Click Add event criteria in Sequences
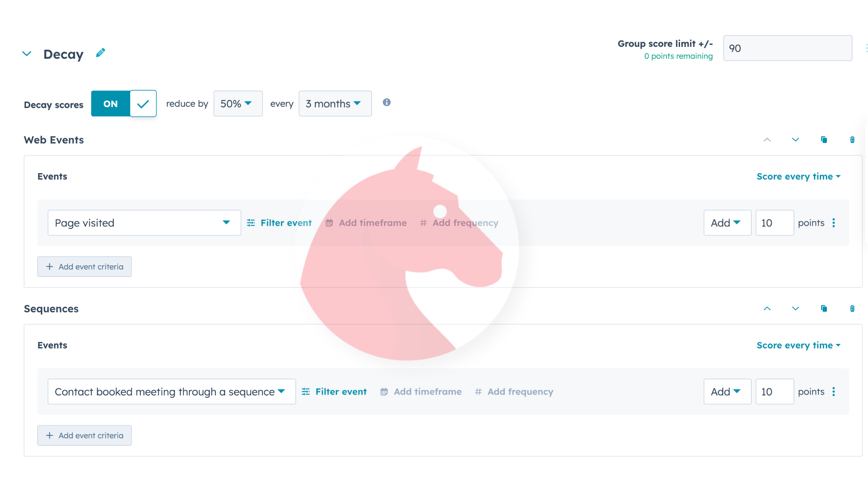868x488 pixels. [84, 435]
